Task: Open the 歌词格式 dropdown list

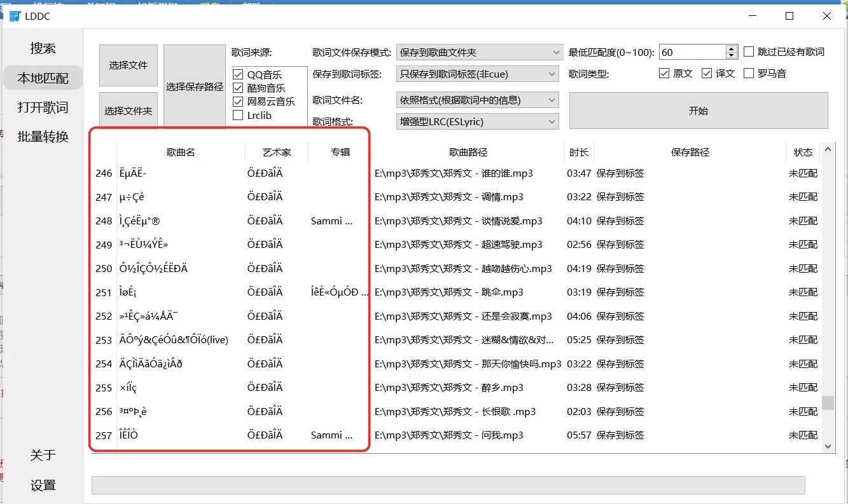Action: coord(476,121)
